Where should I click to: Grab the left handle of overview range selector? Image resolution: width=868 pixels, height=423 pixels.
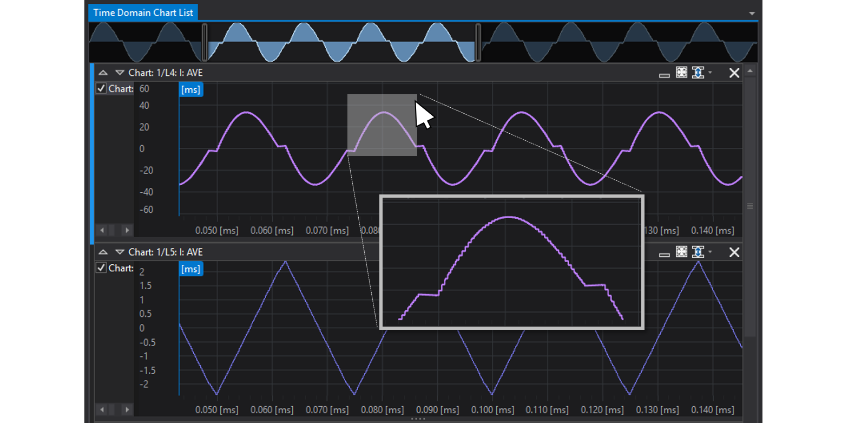point(205,42)
